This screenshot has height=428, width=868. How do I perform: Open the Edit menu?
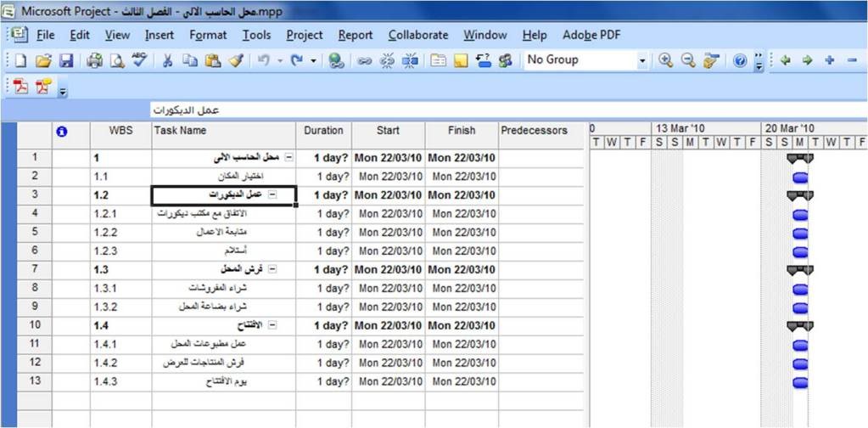(x=80, y=36)
